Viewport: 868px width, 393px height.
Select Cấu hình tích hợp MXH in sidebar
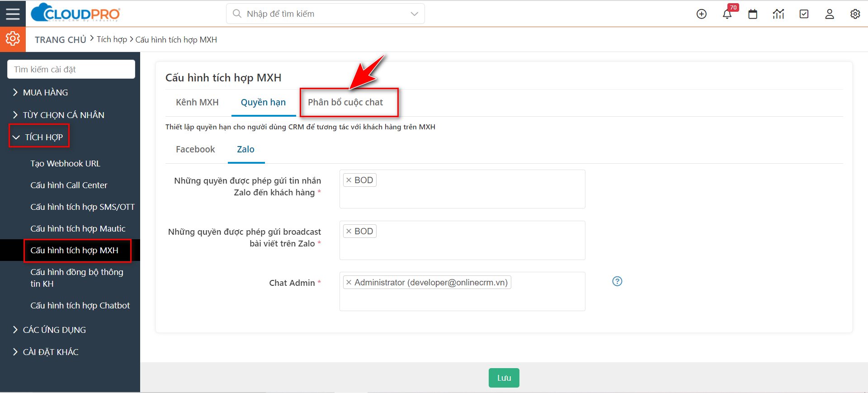point(74,250)
